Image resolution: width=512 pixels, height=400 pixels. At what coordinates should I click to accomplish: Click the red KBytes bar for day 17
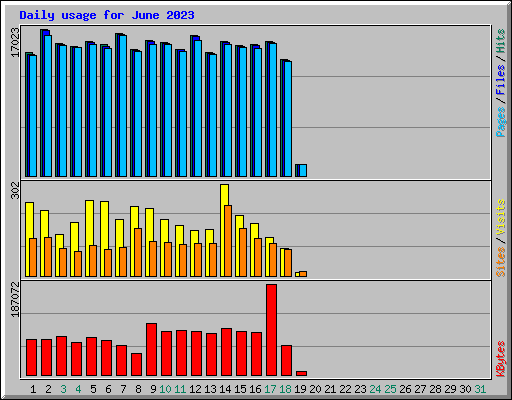coord(271,330)
